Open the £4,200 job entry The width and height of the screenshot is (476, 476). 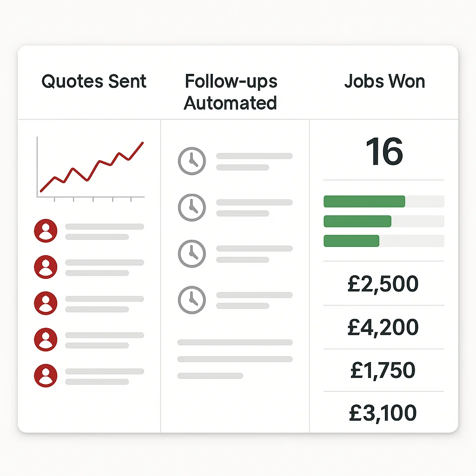(383, 327)
